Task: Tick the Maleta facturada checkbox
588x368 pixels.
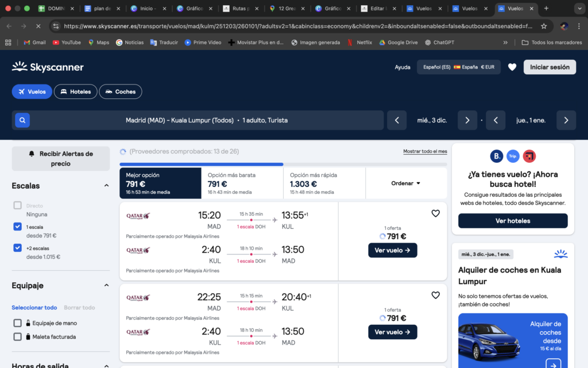Action: (18, 337)
